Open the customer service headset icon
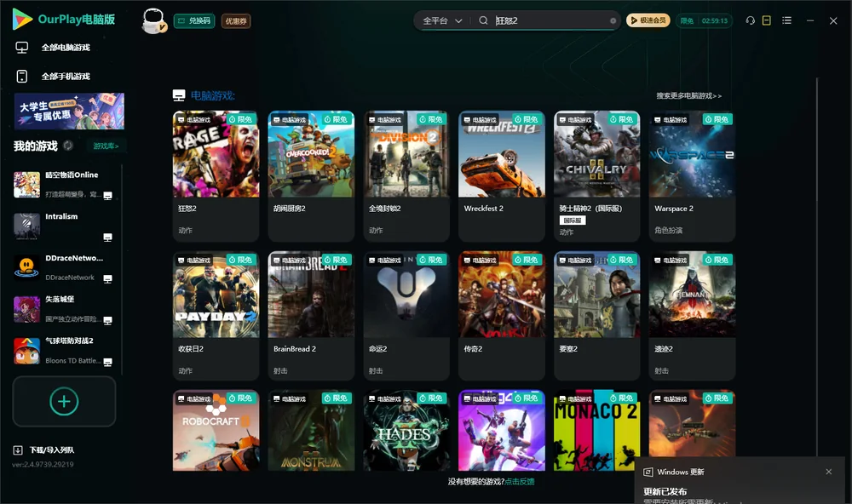 pyautogui.click(x=750, y=20)
